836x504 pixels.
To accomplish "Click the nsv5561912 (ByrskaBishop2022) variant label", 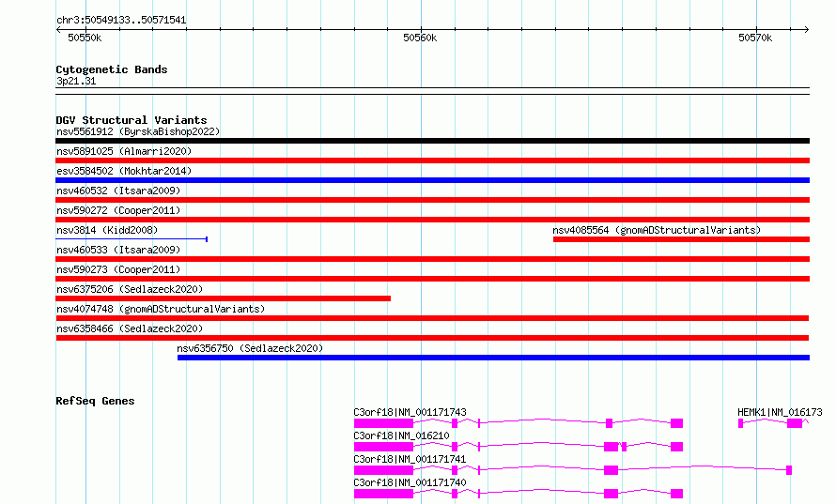I will click(x=138, y=131).
